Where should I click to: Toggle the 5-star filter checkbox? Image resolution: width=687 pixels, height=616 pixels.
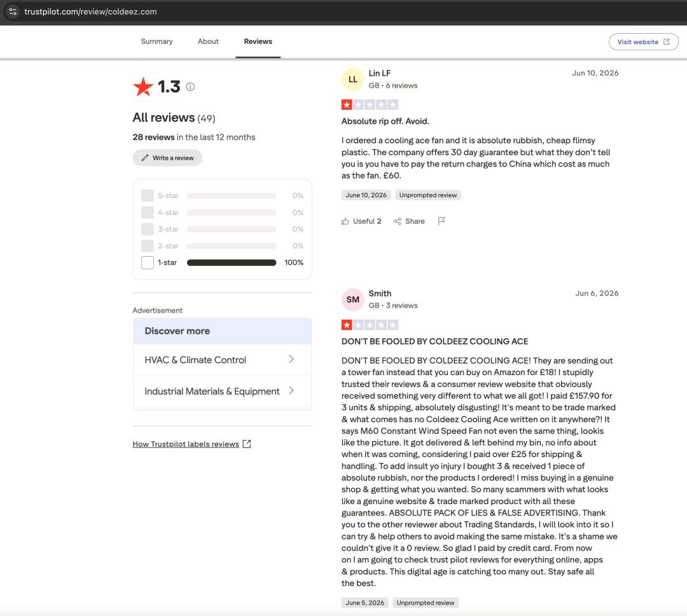coord(148,195)
